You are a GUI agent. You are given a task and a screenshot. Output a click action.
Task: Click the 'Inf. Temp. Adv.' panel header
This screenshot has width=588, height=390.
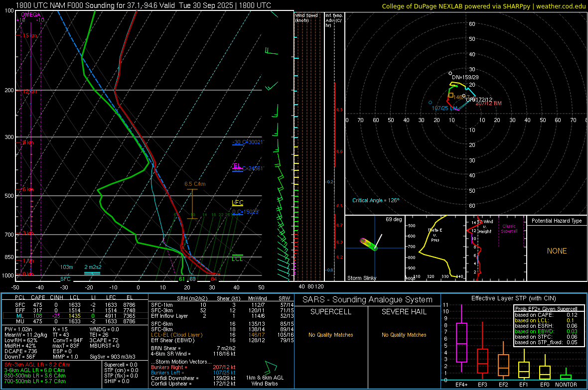click(x=334, y=20)
